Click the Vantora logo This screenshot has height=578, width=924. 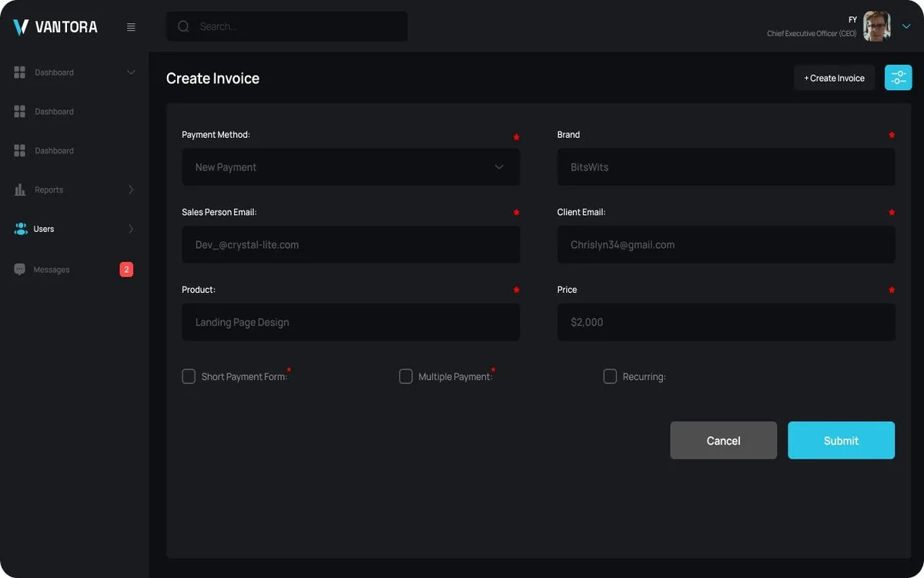point(55,27)
